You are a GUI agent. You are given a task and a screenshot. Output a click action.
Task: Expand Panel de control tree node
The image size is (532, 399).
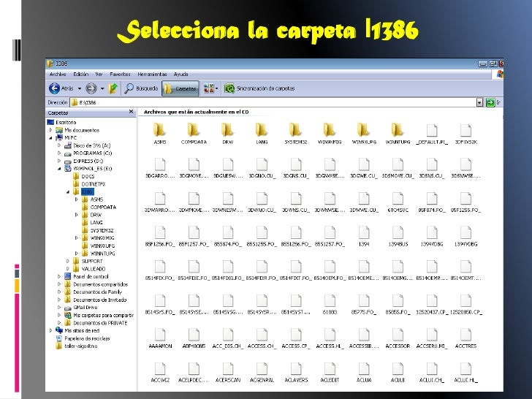(59, 276)
